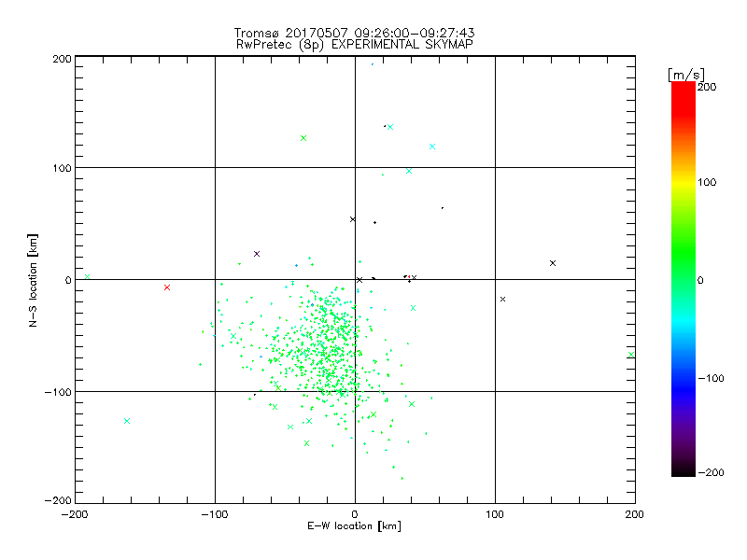Click the red X marker near -135 km west
Image resolution: width=747 pixels, height=560 pixels.
[x=167, y=287]
